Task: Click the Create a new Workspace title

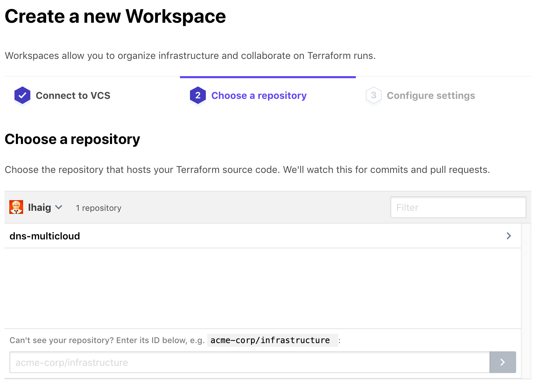Action: pyautogui.click(x=115, y=16)
